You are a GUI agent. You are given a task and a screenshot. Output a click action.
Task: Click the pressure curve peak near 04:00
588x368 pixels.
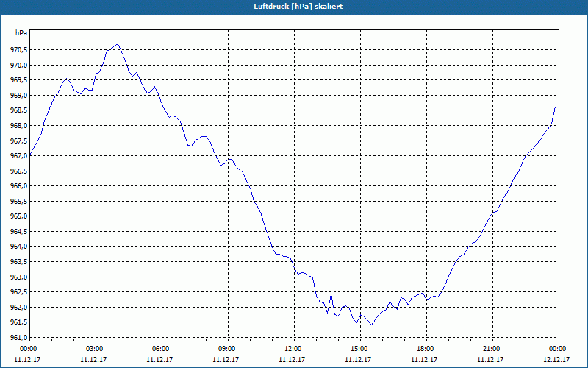pos(118,44)
